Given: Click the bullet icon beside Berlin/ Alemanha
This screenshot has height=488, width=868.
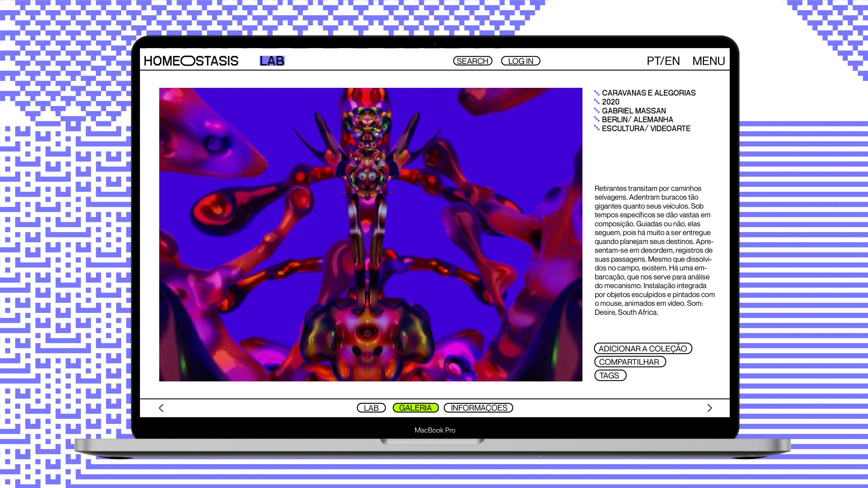Looking at the screenshot, I should click(597, 119).
